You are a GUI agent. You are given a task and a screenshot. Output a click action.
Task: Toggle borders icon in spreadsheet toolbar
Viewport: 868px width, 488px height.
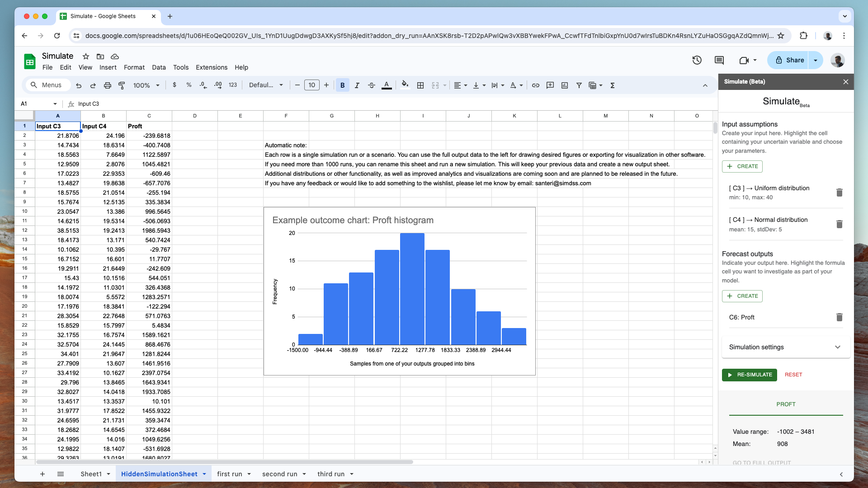[420, 85]
